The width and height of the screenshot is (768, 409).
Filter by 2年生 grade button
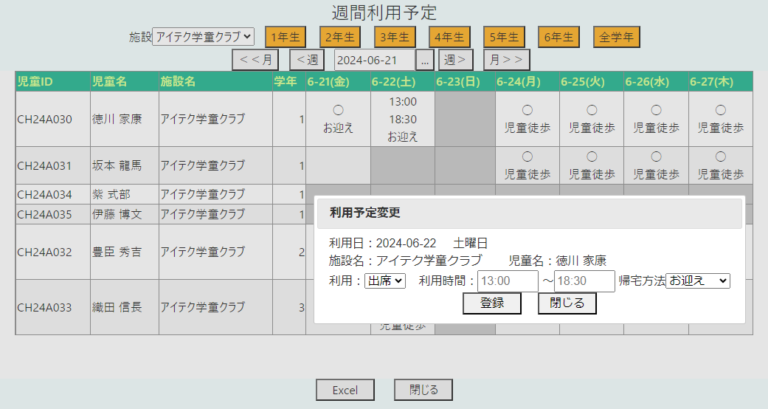(341, 38)
